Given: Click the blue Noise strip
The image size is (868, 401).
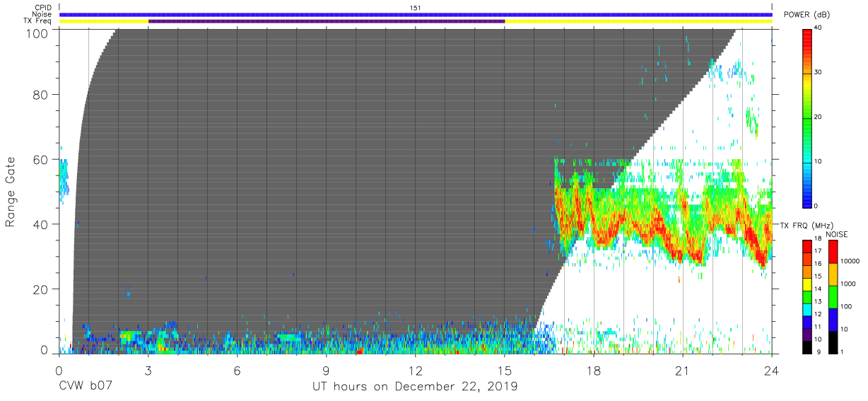Looking at the screenshot, I should [416, 14].
